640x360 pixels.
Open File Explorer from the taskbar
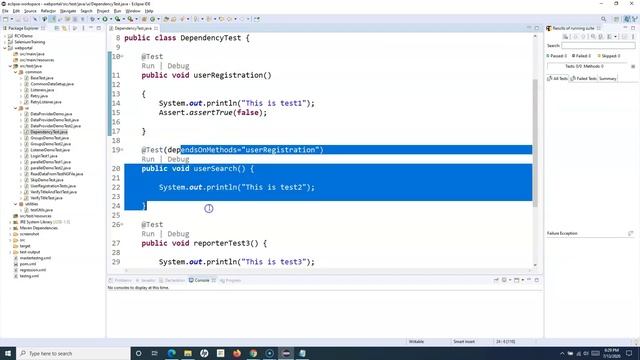tap(188, 353)
